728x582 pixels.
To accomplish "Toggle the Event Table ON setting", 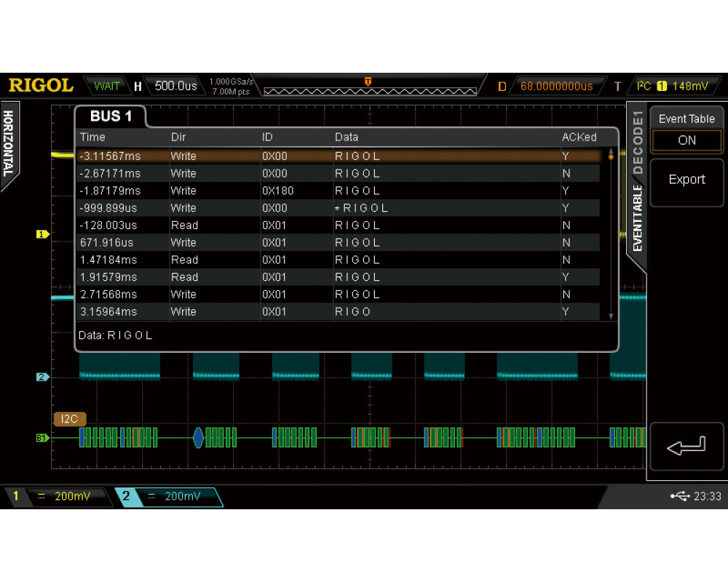I will coord(687,140).
